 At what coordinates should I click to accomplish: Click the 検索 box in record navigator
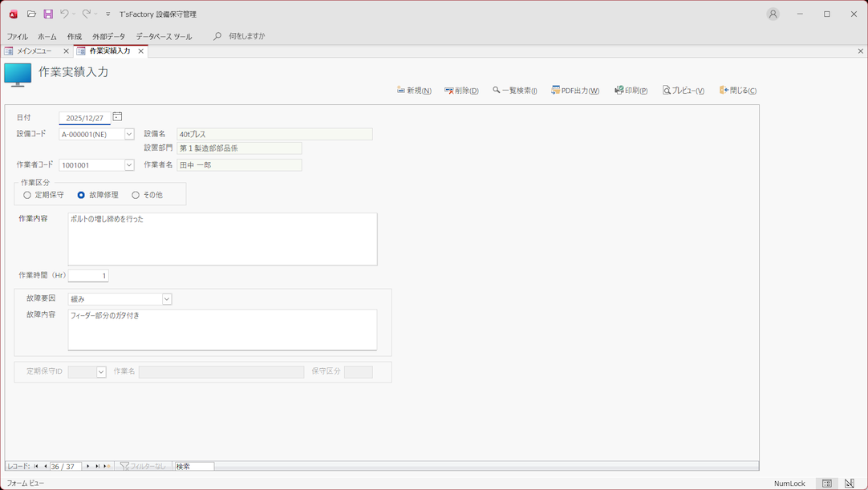[x=194, y=466]
